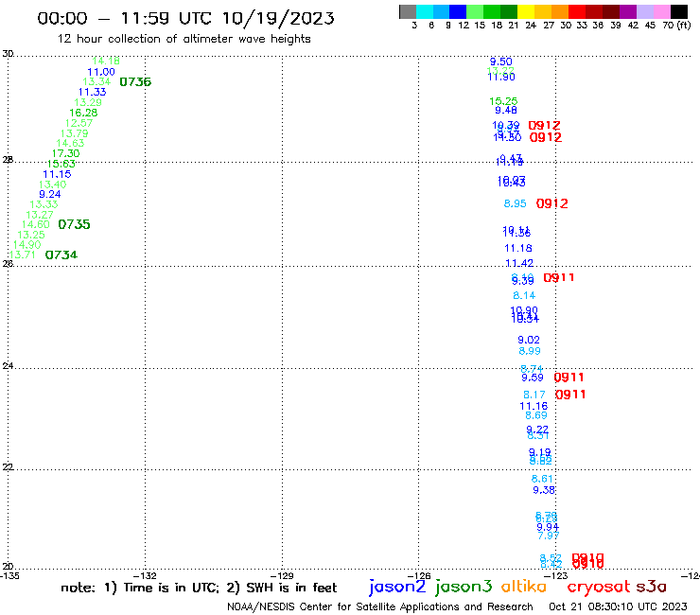Viewport: 700px width, 615px height.
Task: Click wave height value '15.25'
Action: click(503, 101)
